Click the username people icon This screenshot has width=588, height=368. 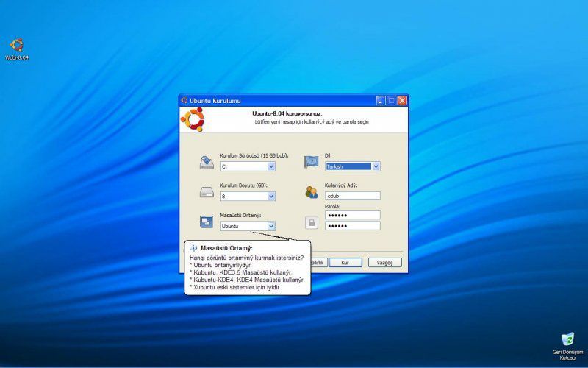point(312,193)
